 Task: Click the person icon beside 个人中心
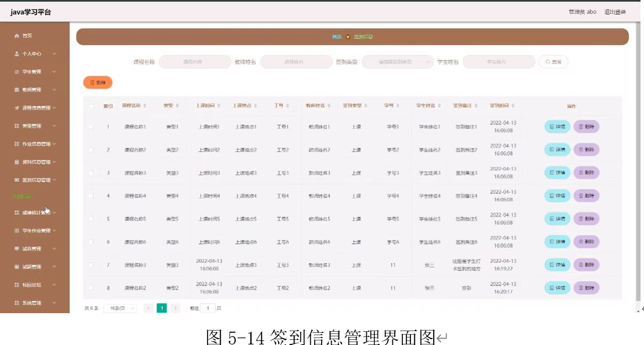tap(16, 54)
